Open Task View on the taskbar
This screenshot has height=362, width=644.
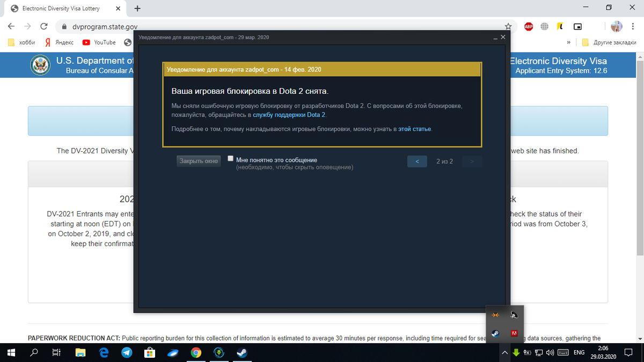(x=56, y=352)
